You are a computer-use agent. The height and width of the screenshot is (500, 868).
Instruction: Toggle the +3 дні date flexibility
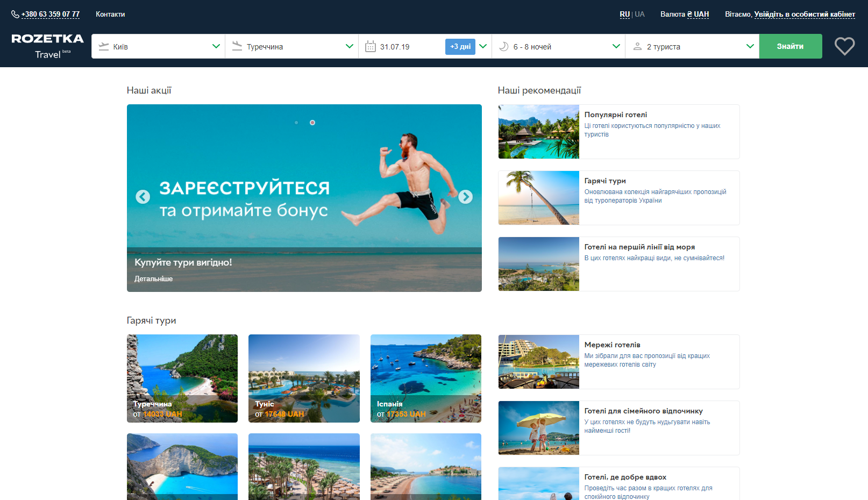(460, 47)
